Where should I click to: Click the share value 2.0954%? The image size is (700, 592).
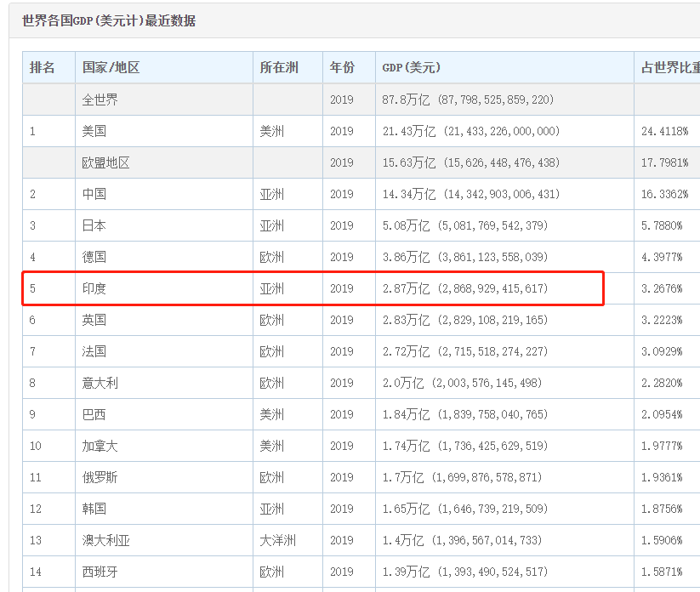[x=662, y=414]
